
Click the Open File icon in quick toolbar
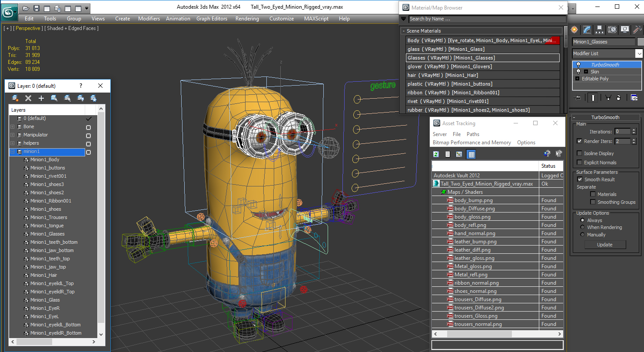(26, 8)
